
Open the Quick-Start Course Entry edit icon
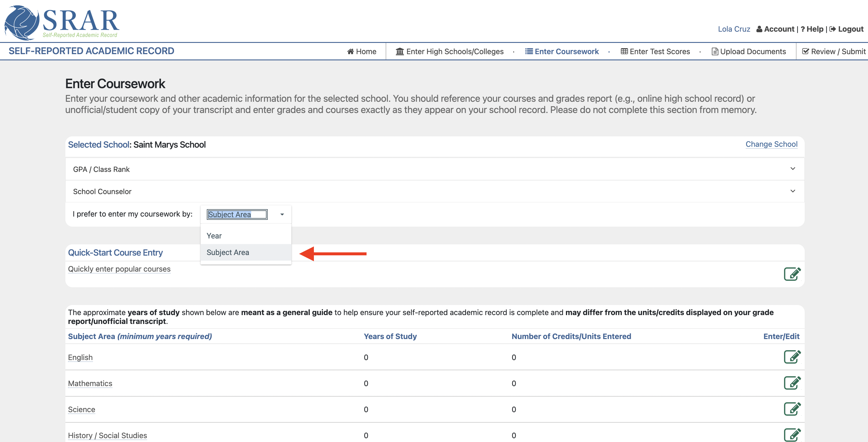792,274
